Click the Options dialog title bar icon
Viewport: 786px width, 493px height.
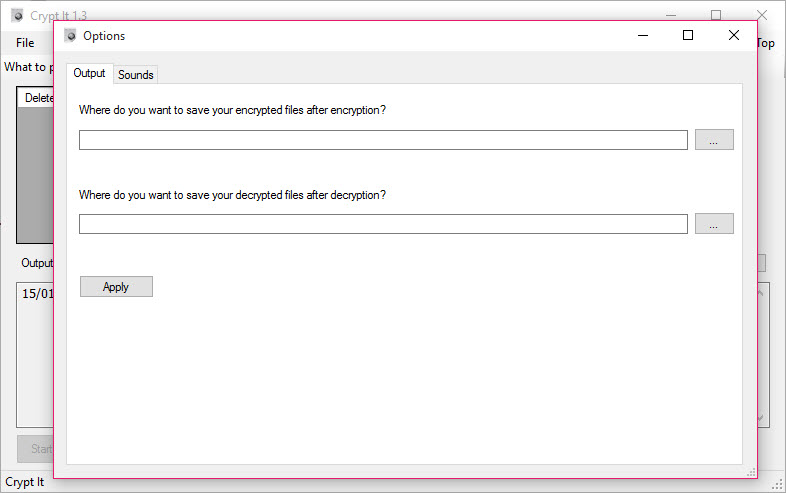(x=71, y=36)
